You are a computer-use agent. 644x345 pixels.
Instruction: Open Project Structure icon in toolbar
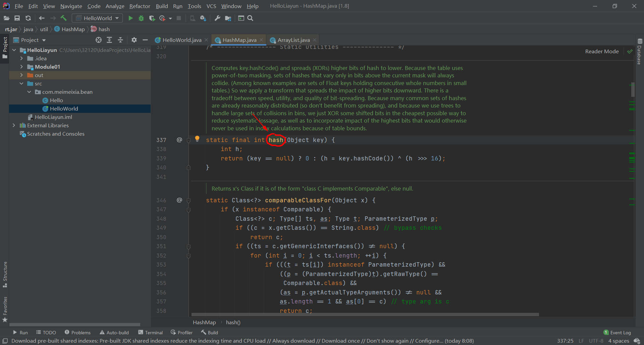(228, 18)
